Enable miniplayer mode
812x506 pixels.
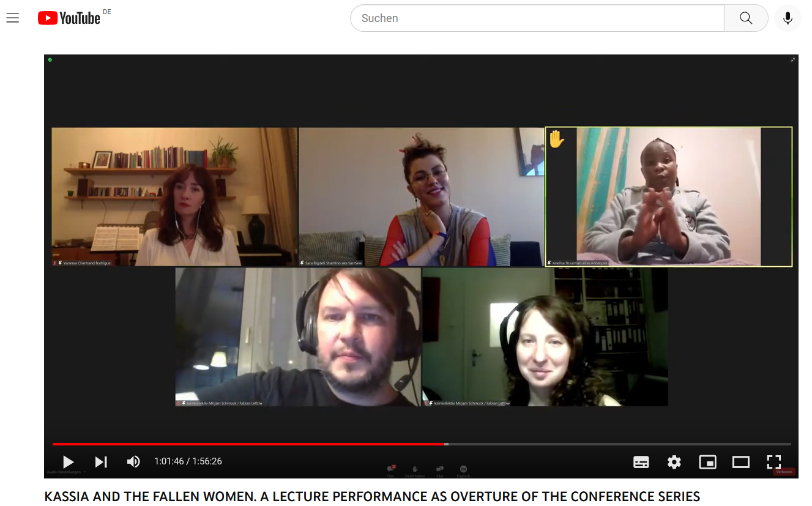(708, 462)
